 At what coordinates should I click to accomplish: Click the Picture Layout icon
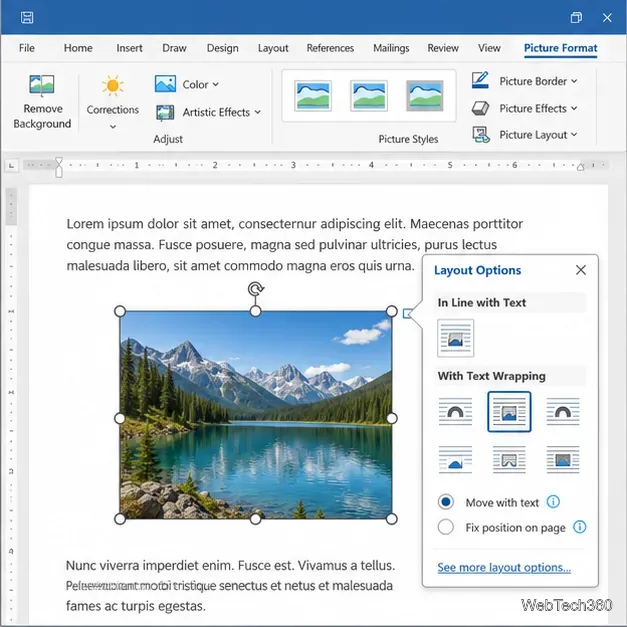tap(481, 135)
